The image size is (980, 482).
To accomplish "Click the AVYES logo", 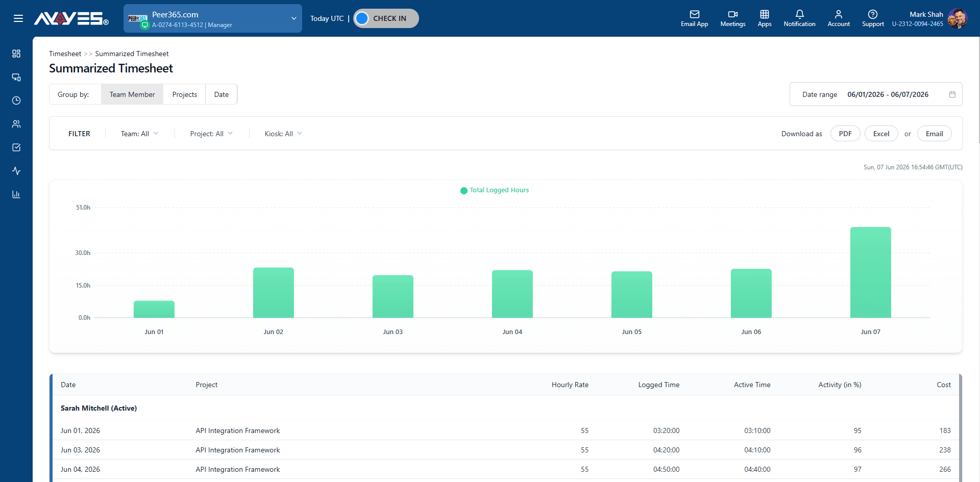I will point(71,18).
